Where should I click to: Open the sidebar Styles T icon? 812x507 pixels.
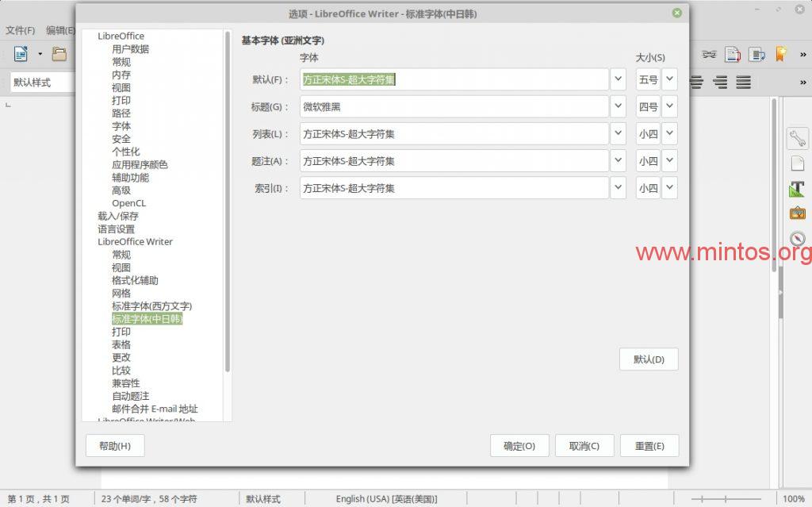797,189
